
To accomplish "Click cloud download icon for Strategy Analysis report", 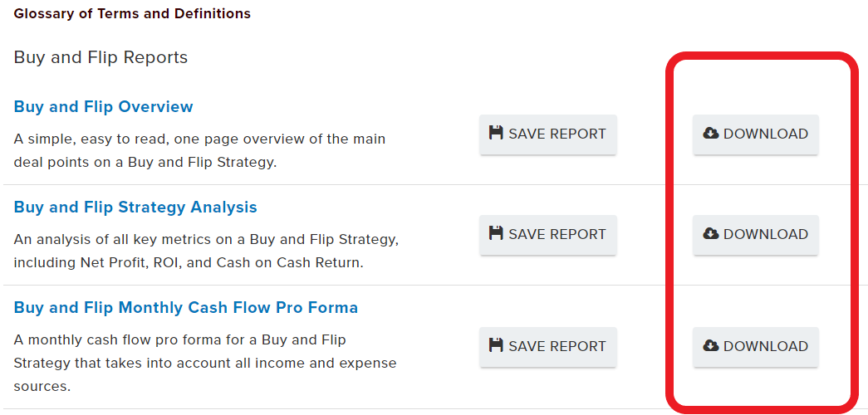I will pos(711,234).
